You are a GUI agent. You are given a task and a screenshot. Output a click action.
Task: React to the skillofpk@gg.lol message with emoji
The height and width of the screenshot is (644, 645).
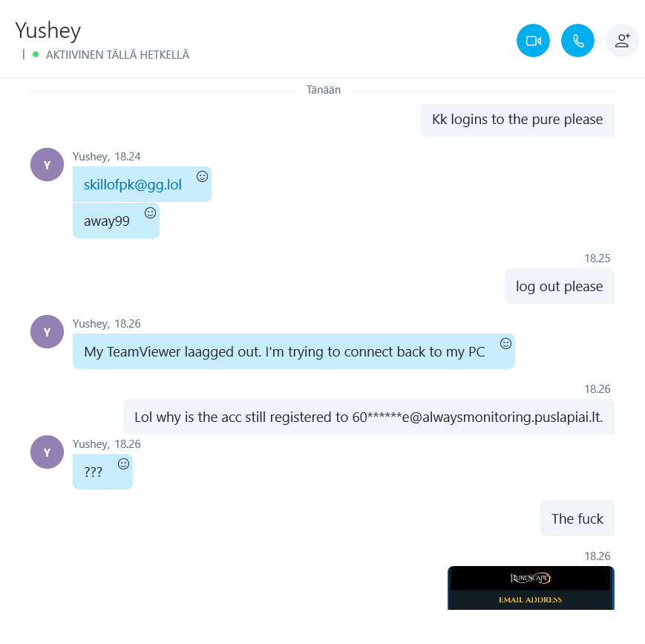click(202, 176)
